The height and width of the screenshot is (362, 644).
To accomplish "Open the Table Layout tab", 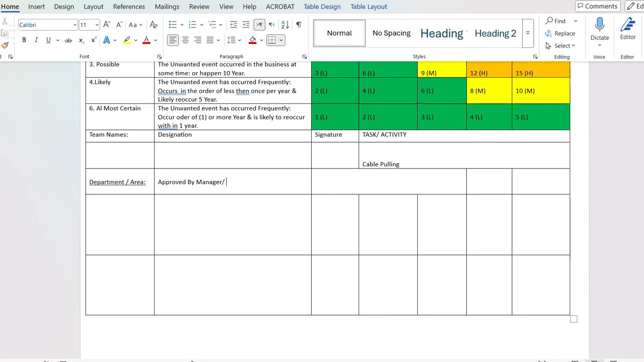I will click(x=368, y=6).
